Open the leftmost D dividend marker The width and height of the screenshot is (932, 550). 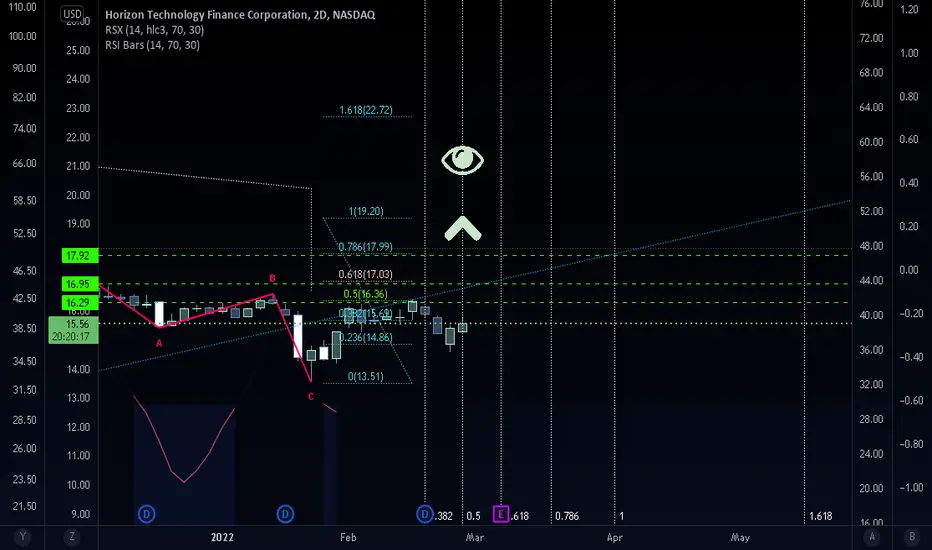tap(147, 514)
